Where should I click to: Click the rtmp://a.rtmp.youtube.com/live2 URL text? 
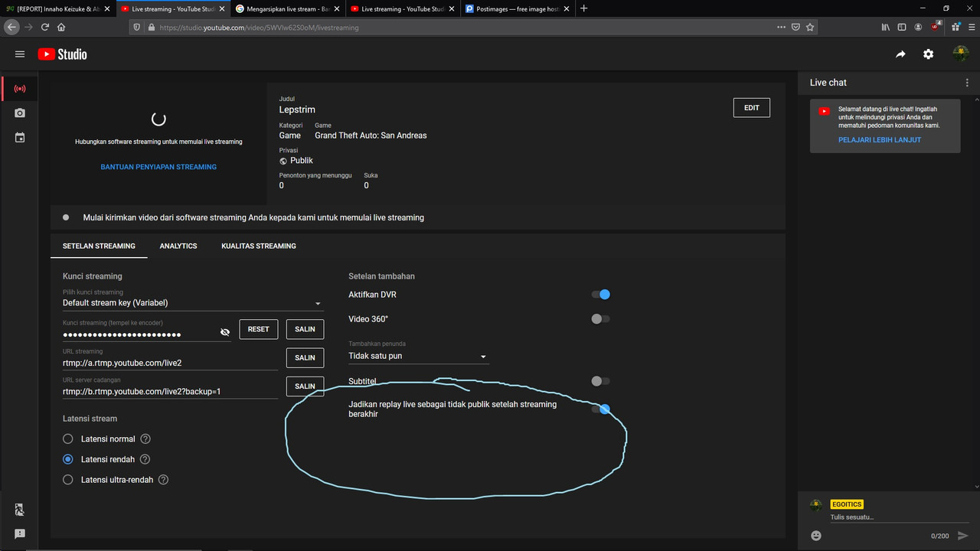coord(122,363)
